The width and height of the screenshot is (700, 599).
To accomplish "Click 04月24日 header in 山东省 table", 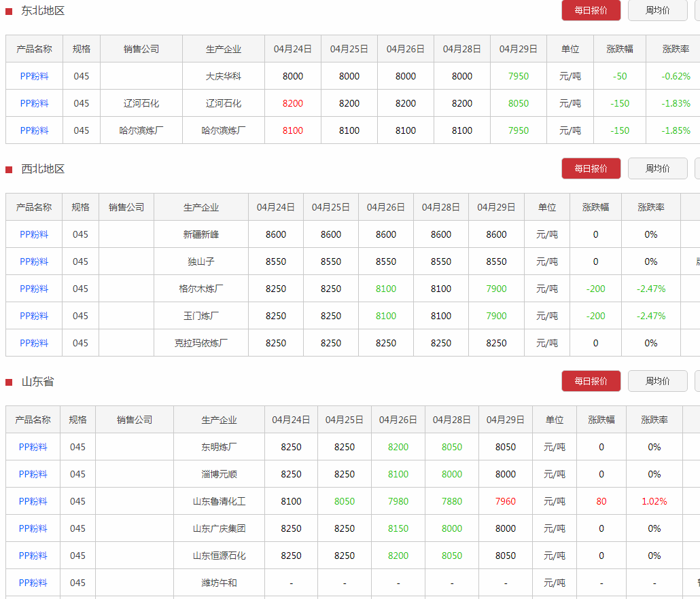I will pos(291,420).
